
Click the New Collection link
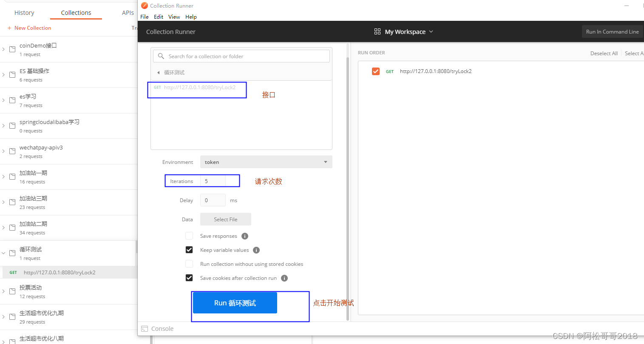pyautogui.click(x=33, y=28)
